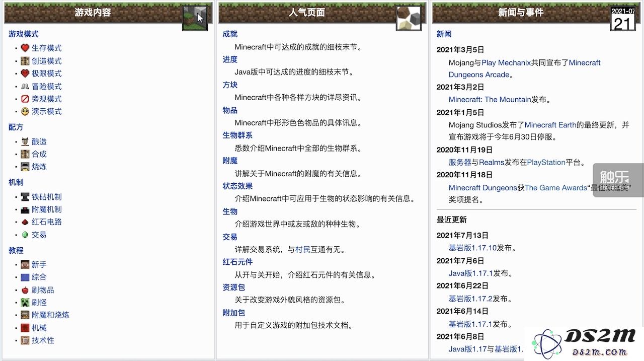The width and height of the screenshot is (644, 361).
Task: Open the Minecraft: The Mountain link
Action: click(x=490, y=100)
